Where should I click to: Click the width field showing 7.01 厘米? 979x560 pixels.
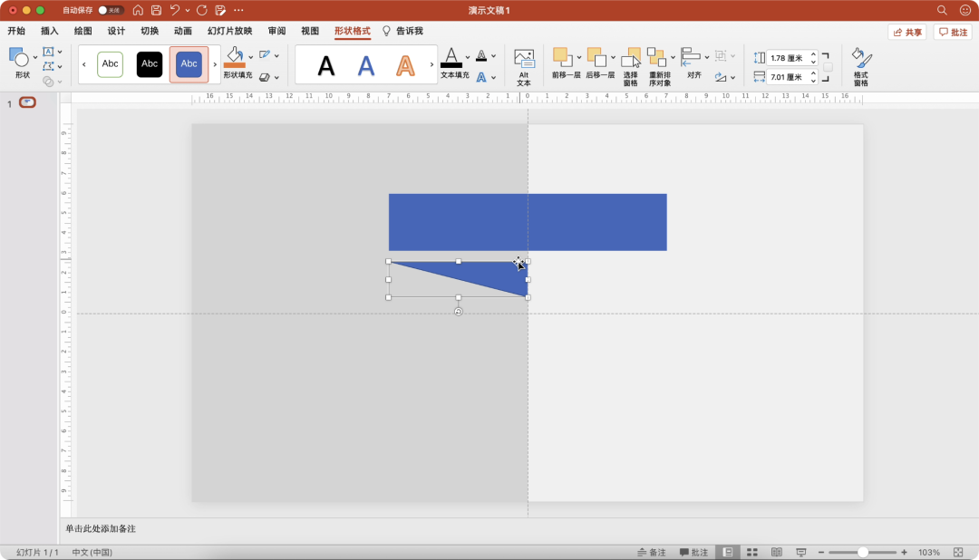tap(787, 77)
